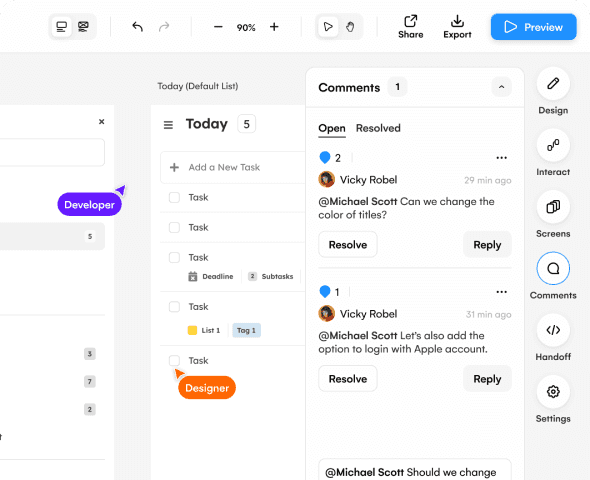590x480 pixels.
Task: Click the blue pin of comment 2
Action: coord(325,157)
